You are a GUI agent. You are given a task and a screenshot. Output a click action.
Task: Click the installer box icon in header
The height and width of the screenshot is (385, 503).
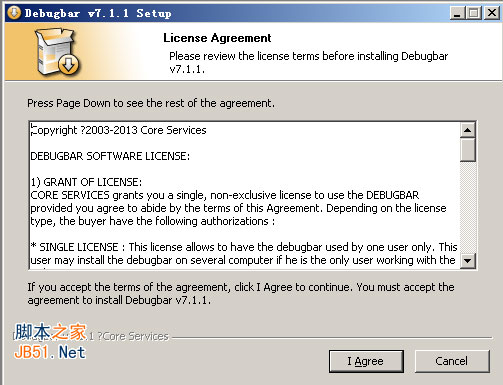[x=57, y=51]
